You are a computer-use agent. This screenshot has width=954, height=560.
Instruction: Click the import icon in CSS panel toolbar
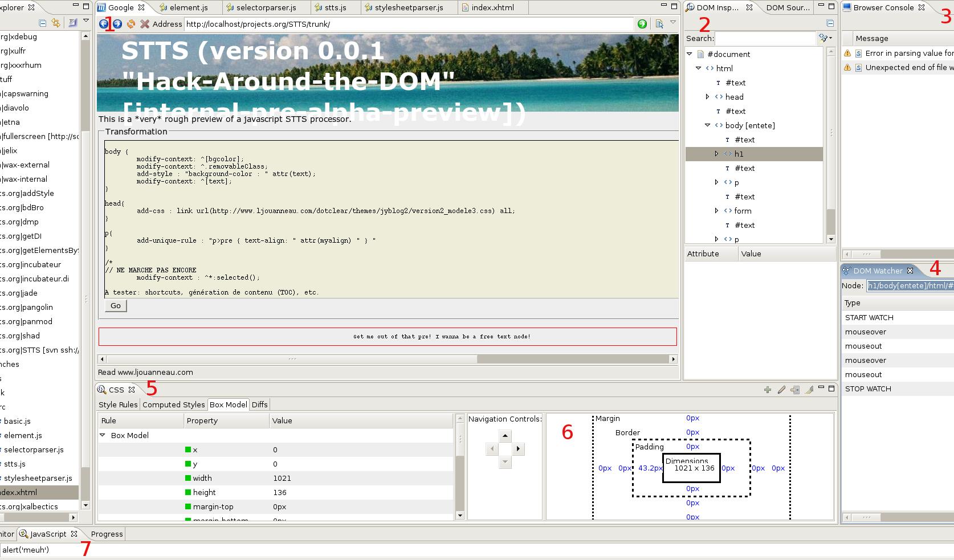[x=795, y=390]
